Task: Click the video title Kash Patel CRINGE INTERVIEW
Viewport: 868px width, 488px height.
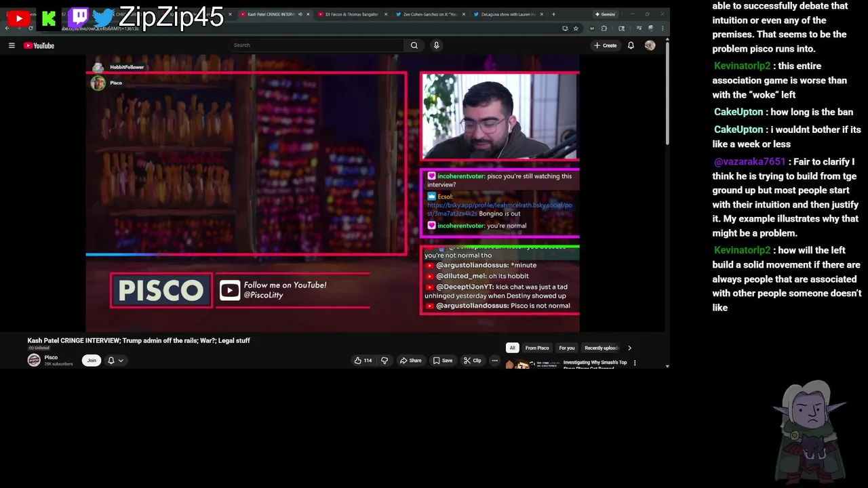Action: (x=138, y=341)
